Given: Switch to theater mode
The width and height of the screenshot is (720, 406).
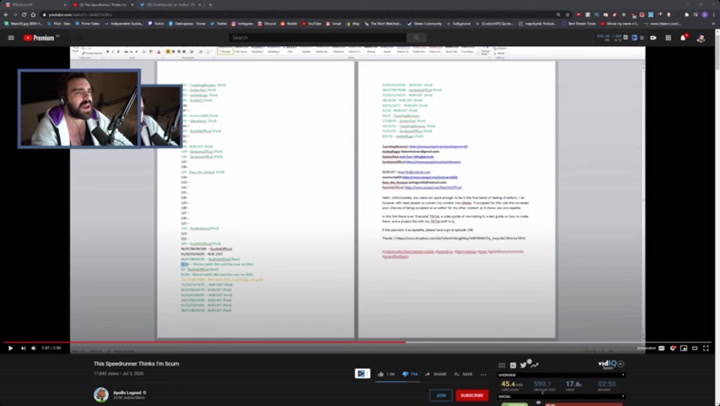Looking at the screenshot, I should pos(695,348).
